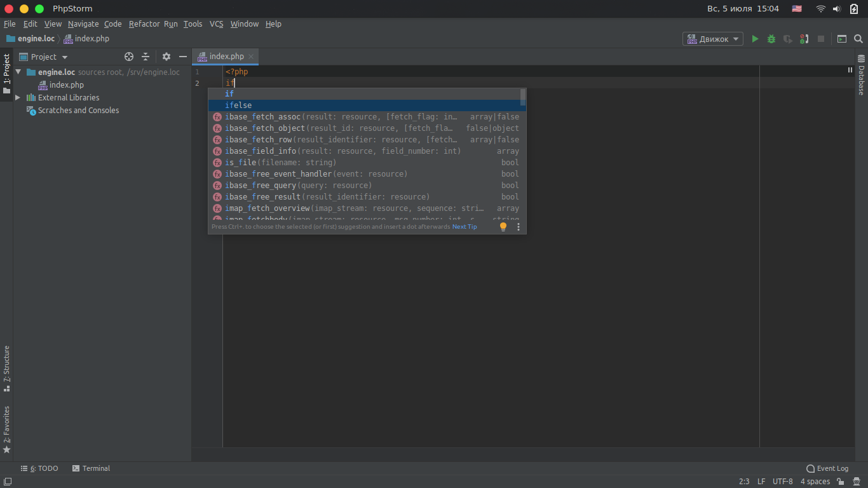Screen dimensions: 868x488
Task: Click the Run with Coverage icon
Action: pos(788,39)
